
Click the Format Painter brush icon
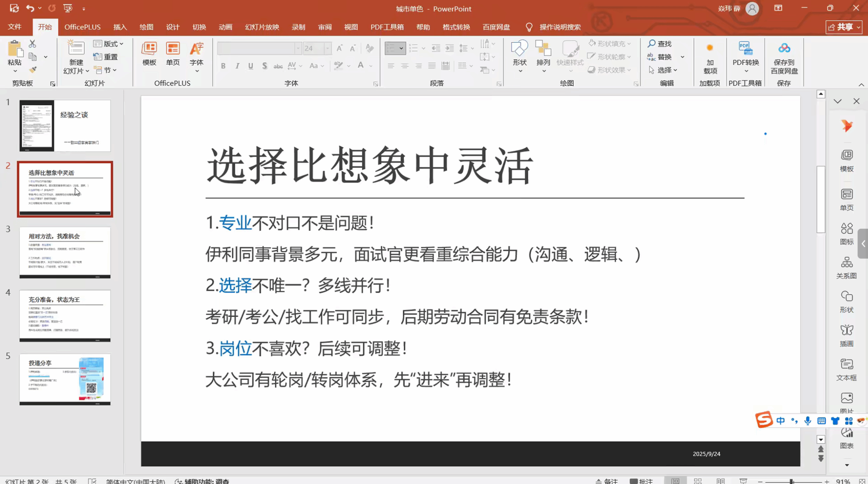click(33, 70)
